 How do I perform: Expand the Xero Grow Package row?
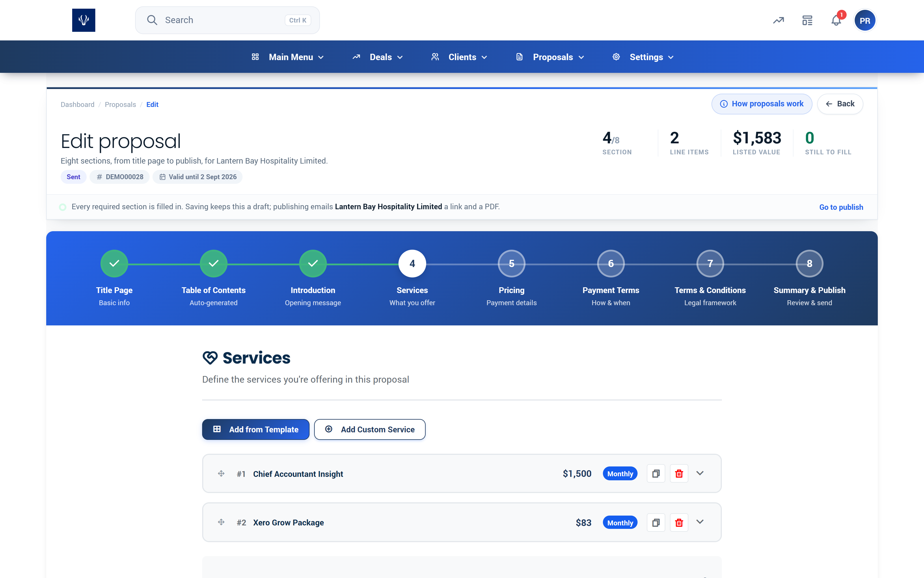coord(700,522)
